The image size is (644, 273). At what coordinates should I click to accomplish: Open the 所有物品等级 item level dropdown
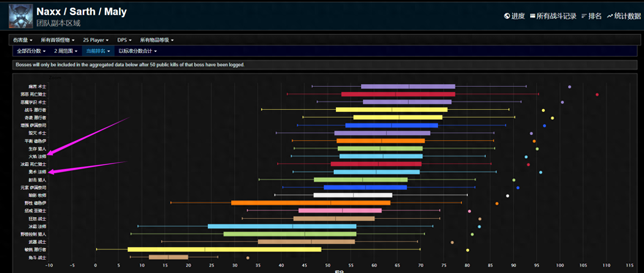tap(157, 40)
